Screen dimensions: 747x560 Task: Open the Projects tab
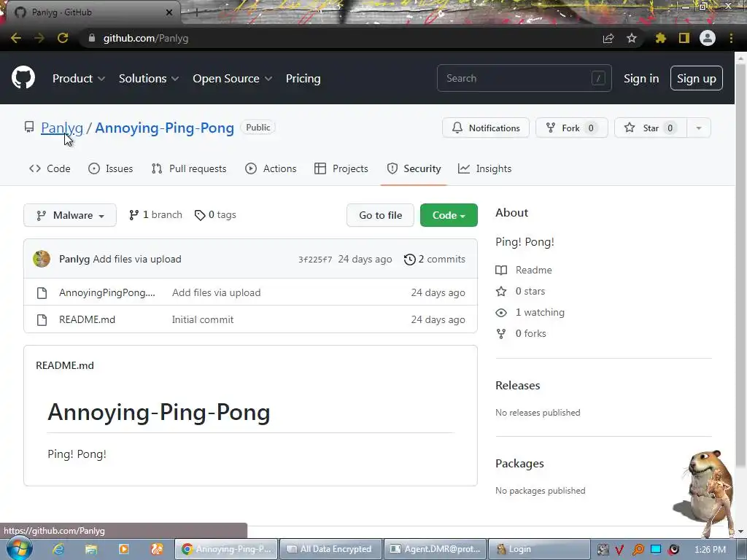coord(341,168)
